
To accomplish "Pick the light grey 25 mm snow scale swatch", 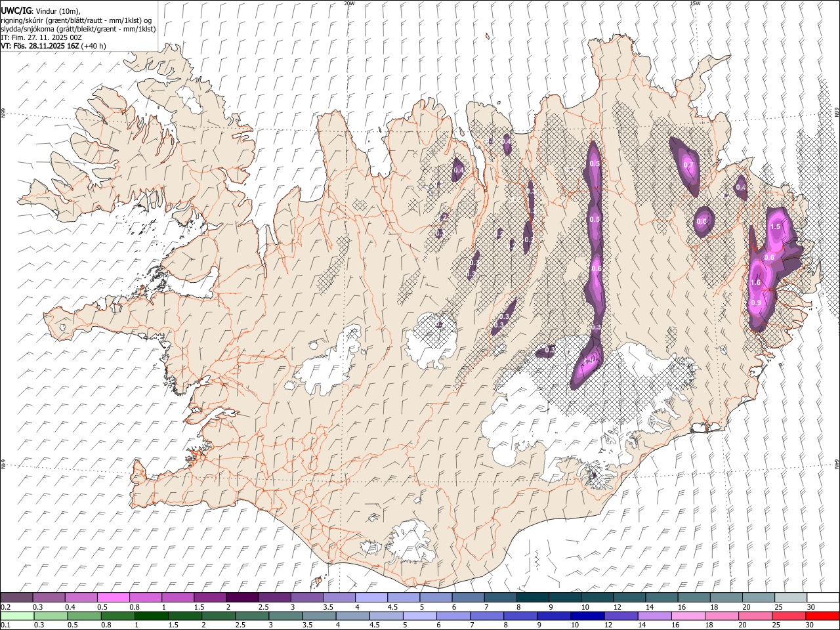I will [791, 597].
